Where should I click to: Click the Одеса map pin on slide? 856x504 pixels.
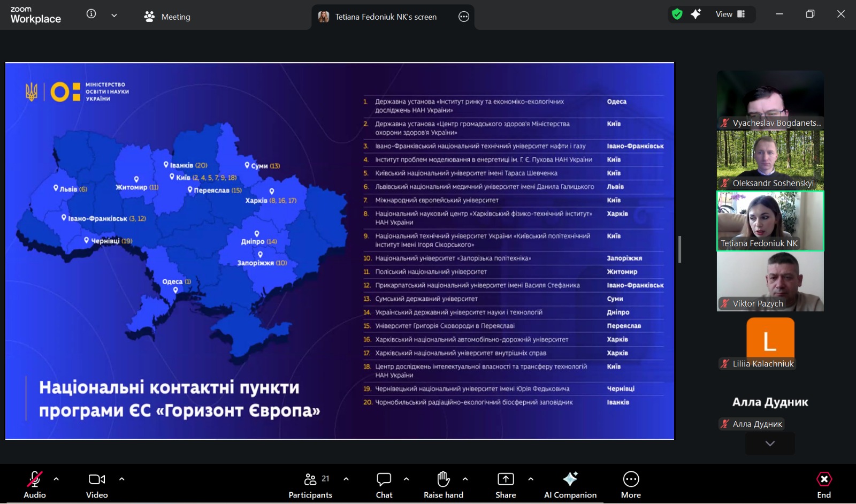175,290
